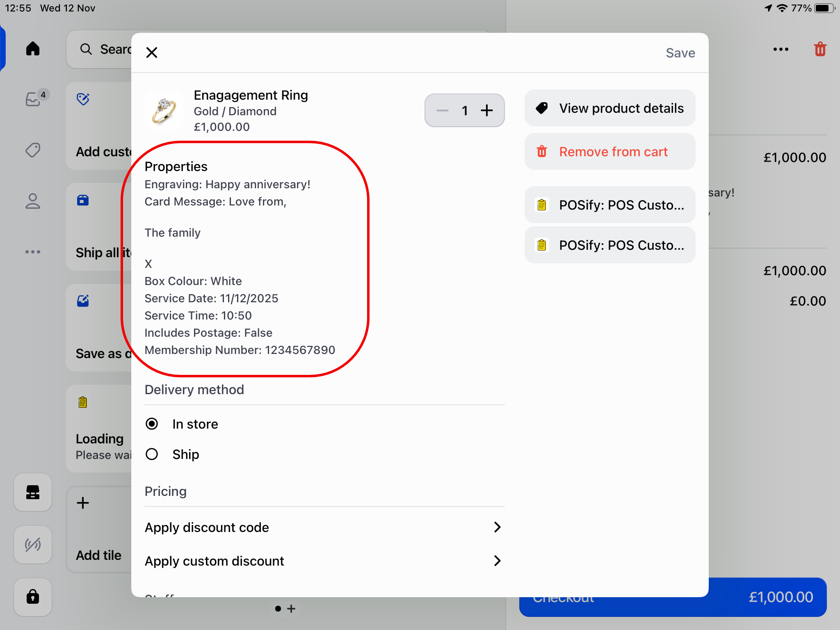Tap the contactless payment icon
840x630 pixels.
(x=33, y=545)
